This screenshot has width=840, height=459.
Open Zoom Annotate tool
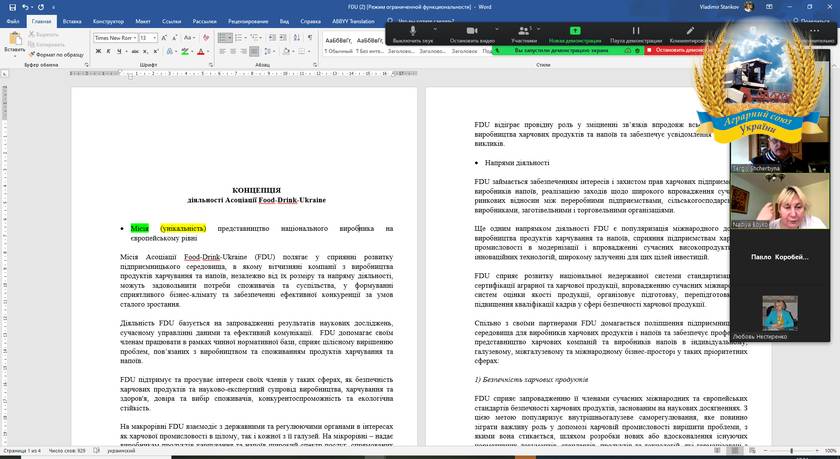[691, 35]
